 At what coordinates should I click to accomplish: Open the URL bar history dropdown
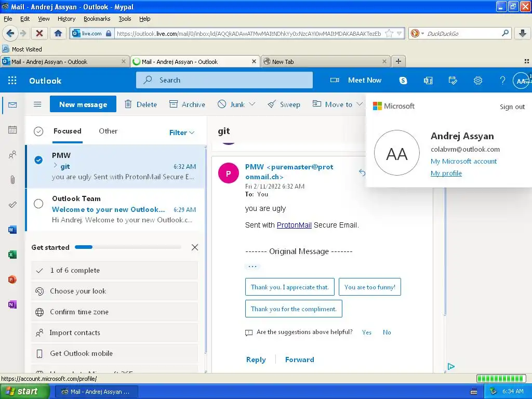[400, 33]
